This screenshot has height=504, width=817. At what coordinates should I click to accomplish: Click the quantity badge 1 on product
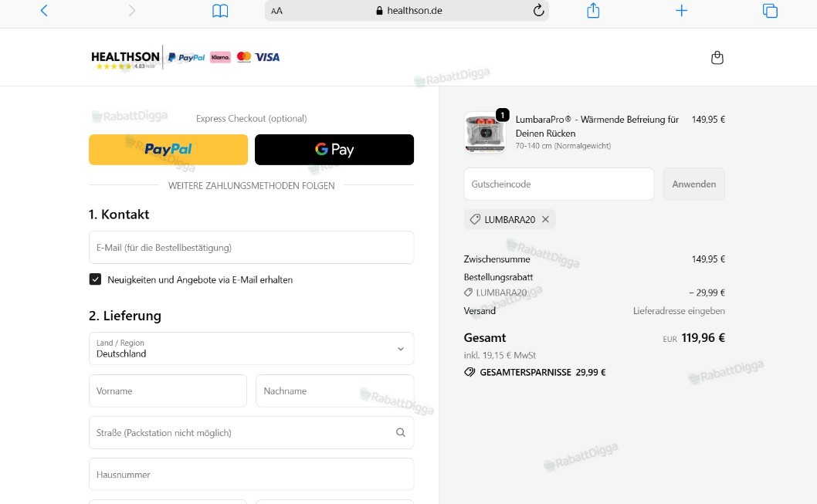[x=502, y=114]
